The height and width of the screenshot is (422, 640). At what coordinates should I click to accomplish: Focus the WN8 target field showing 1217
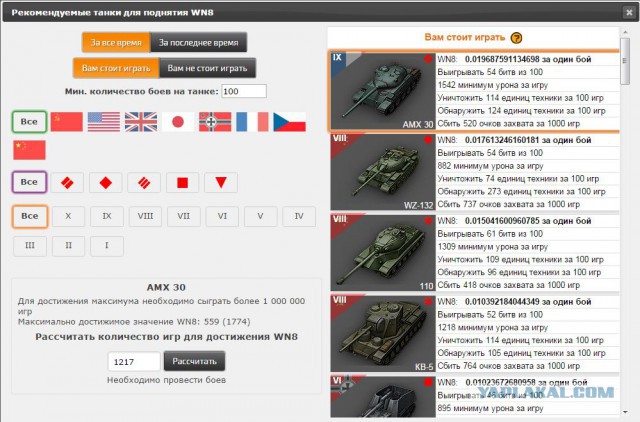click(x=134, y=362)
